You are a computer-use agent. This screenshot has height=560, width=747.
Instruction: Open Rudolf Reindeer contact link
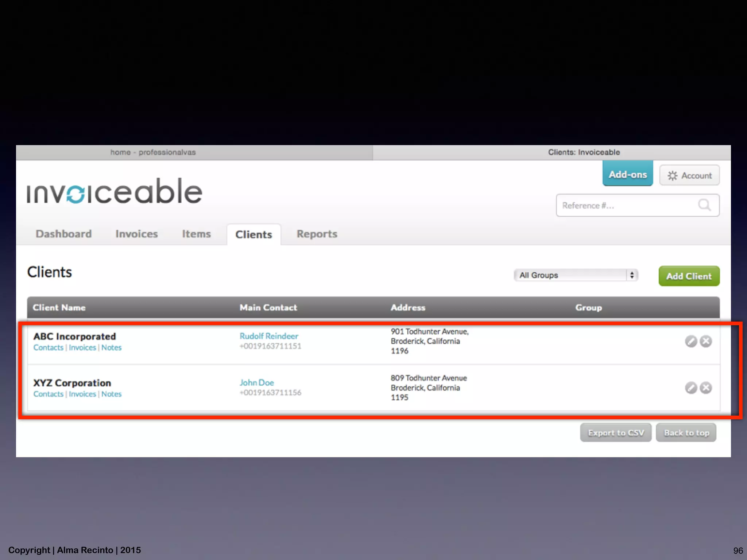tap(269, 336)
